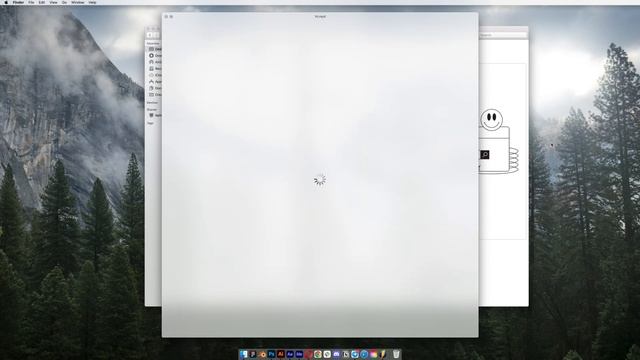Click the back arrow in Finder window

[150, 35]
